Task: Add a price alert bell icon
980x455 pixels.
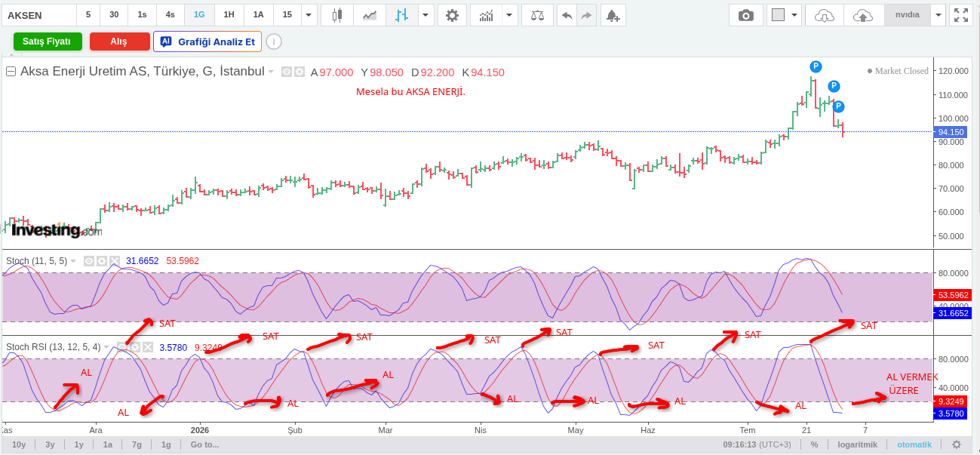Action: coord(613,15)
